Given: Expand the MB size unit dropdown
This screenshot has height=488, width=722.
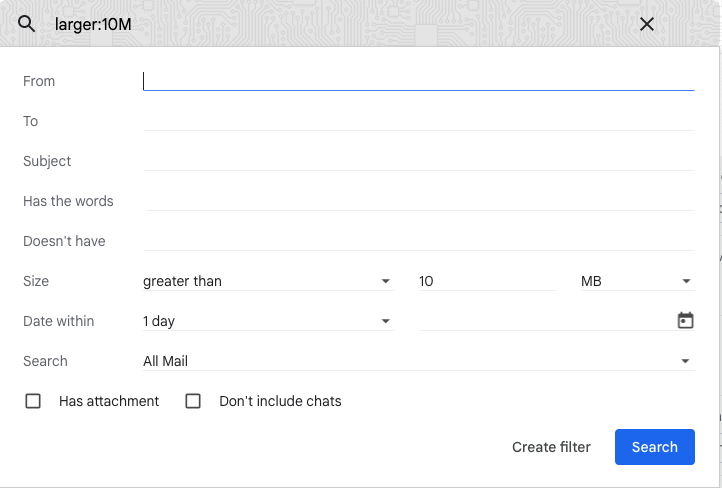Looking at the screenshot, I should click(x=637, y=281).
